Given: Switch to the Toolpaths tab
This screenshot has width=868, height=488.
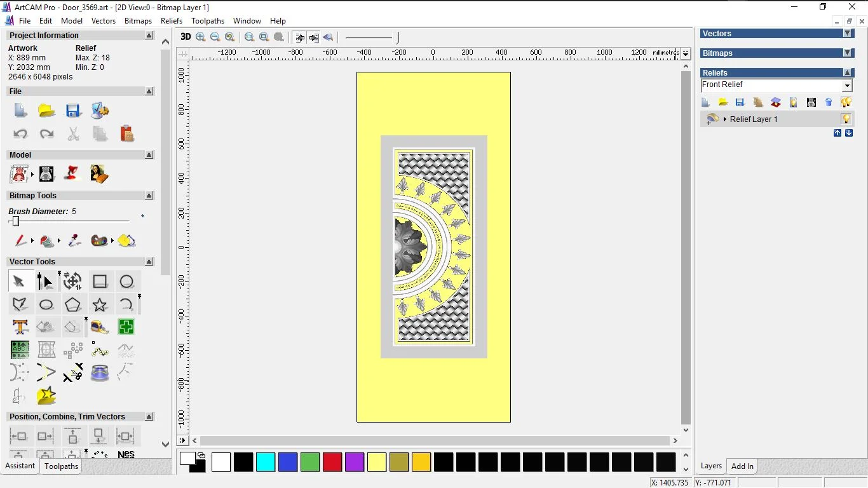Looking at the screenshot, I should click(x=61, y=466).
